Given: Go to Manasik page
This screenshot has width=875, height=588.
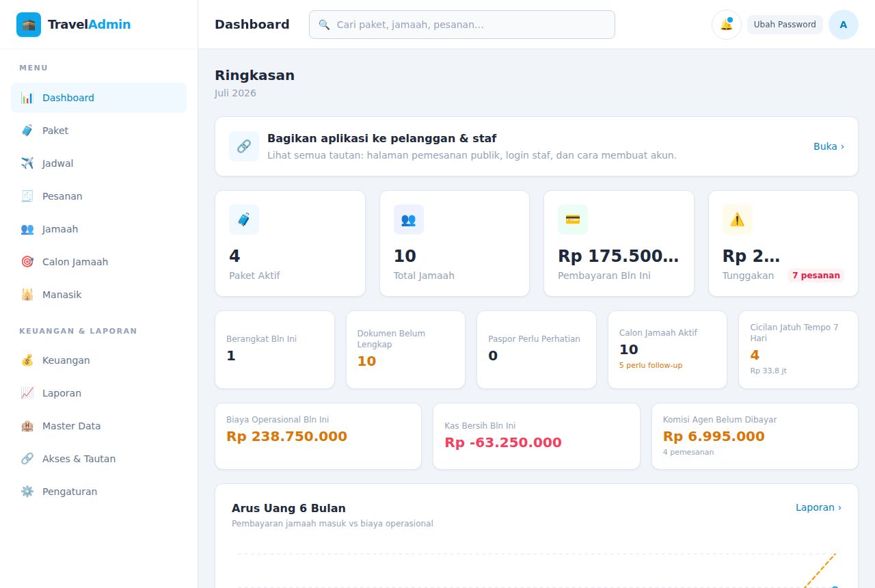Looking at the screenshot, I should tap(98, 295).
